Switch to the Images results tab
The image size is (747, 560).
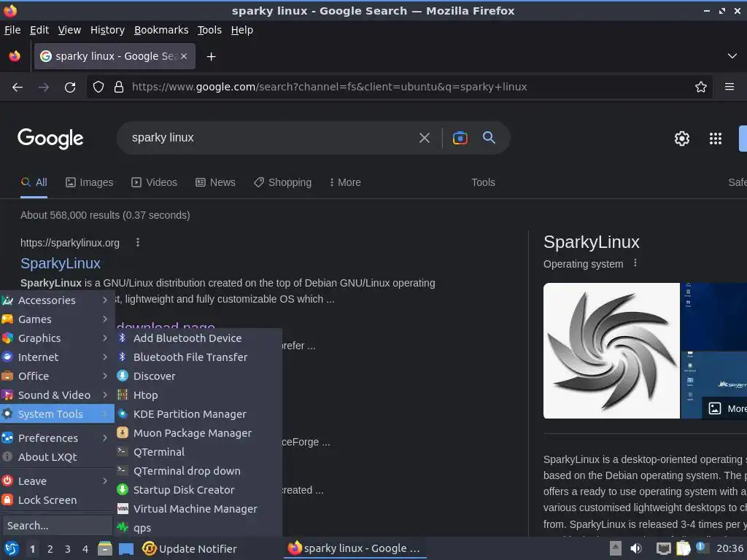coord(90,182)
